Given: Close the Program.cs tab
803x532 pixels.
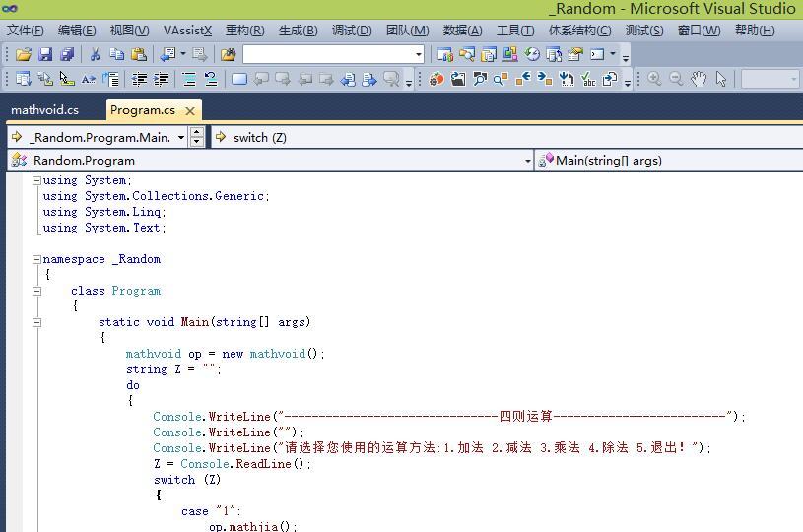Looking at the screenshot, I should [190, 111].
